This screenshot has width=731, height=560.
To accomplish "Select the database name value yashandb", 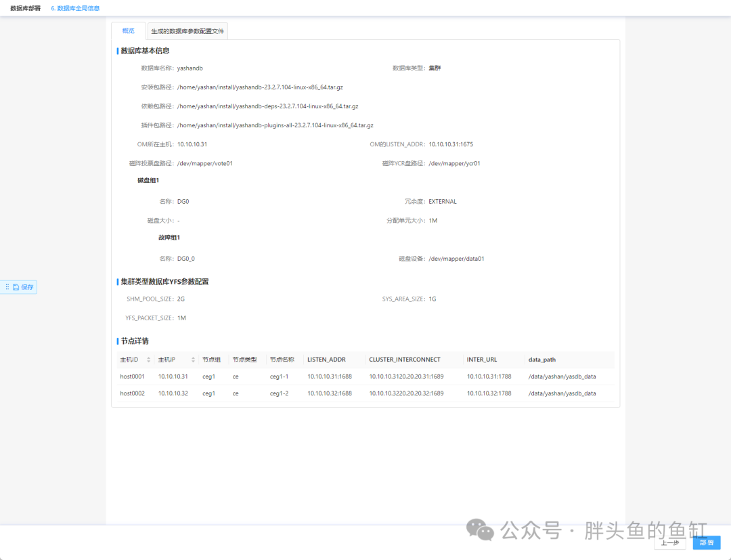I will click(x=190, y=68).
